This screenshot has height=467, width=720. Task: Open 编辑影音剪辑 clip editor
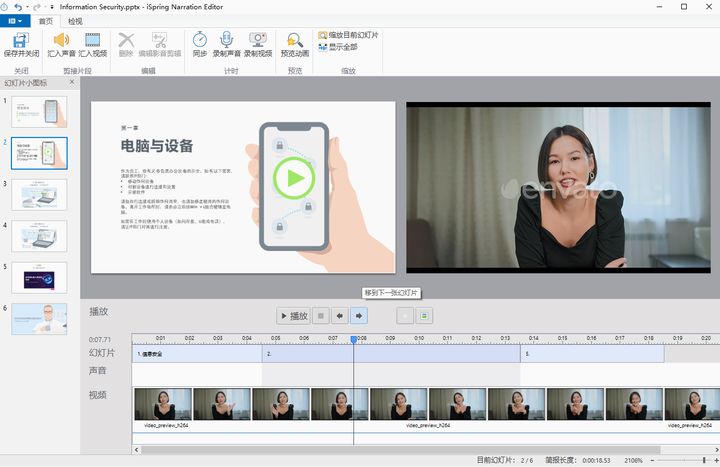pos(159,45)
